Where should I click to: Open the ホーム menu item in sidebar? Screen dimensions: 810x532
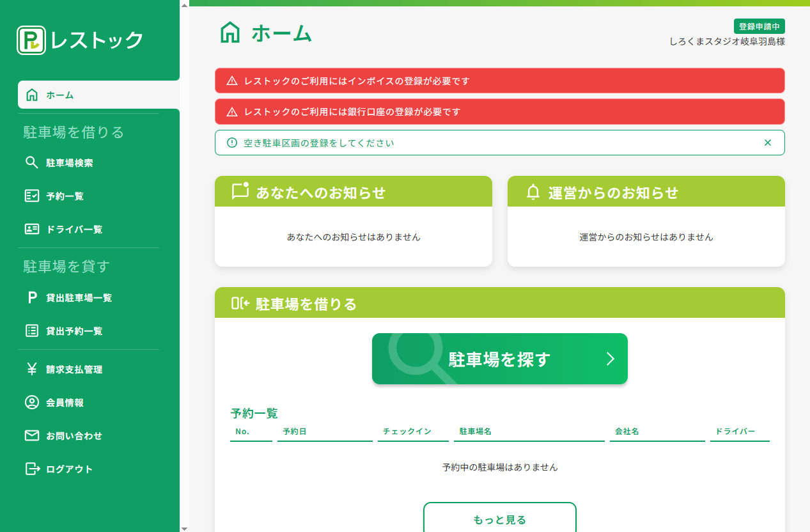[60, 95]
